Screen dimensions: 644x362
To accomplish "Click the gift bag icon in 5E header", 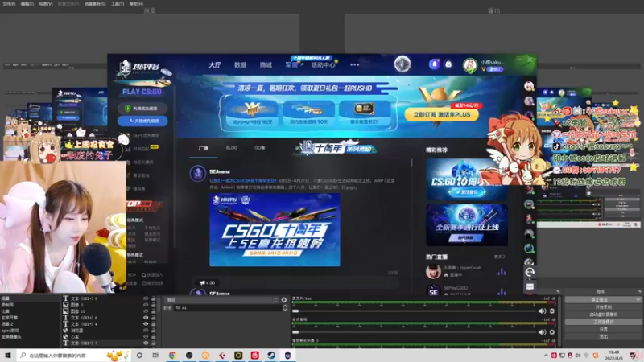I will [448, 64].
